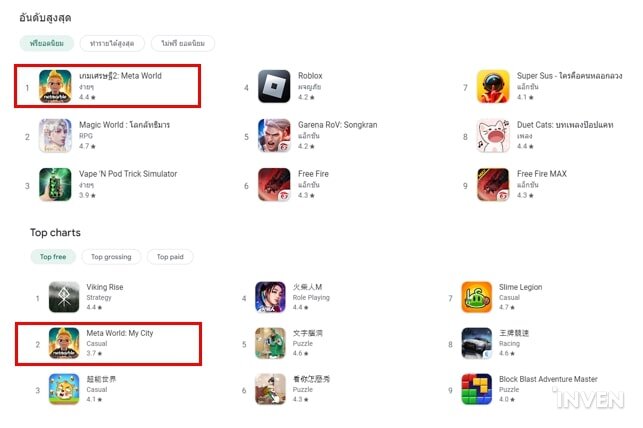Switch to the Top paid tab
The image size is (643, 428).
tap(170, 257)
